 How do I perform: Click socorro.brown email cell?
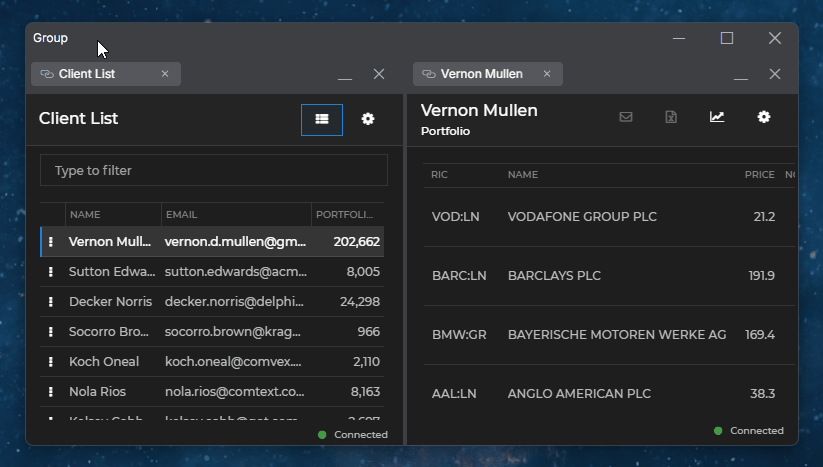[x=233, y=331]
